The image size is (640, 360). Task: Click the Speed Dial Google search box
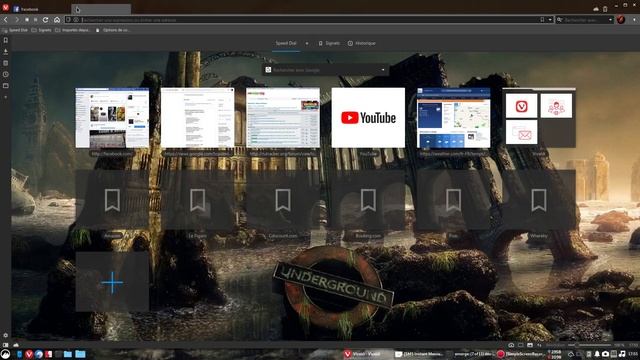tap(325, 70)
